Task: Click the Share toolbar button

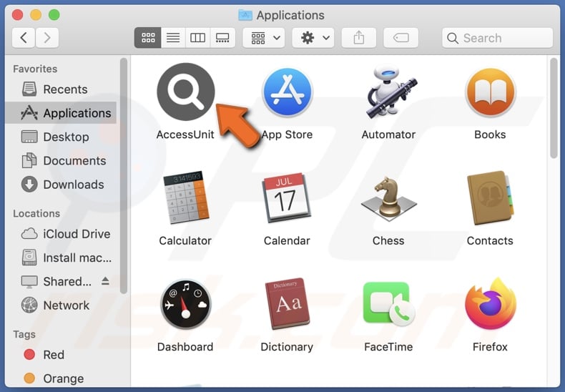Action: (359, 37)
